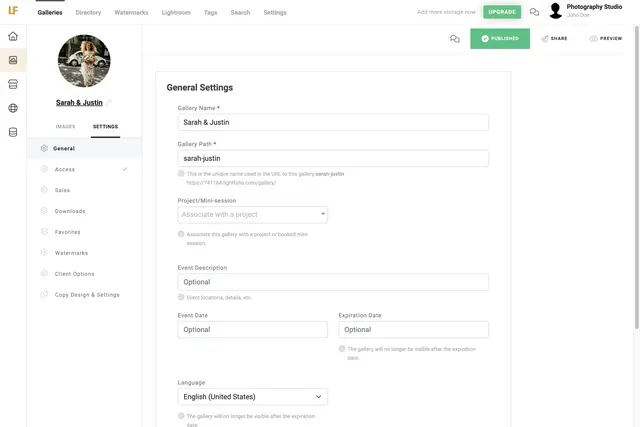This screenshot has height=427, width=640.
Task: Click the gallery comments icon near Published
Action: pyautogui.click(x=455, y=38)
